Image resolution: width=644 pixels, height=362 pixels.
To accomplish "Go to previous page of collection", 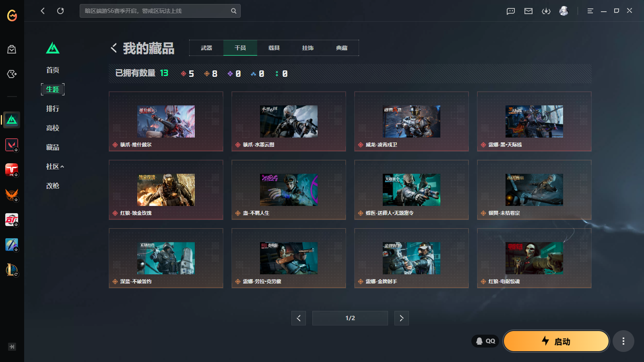I will click(299, 318).
